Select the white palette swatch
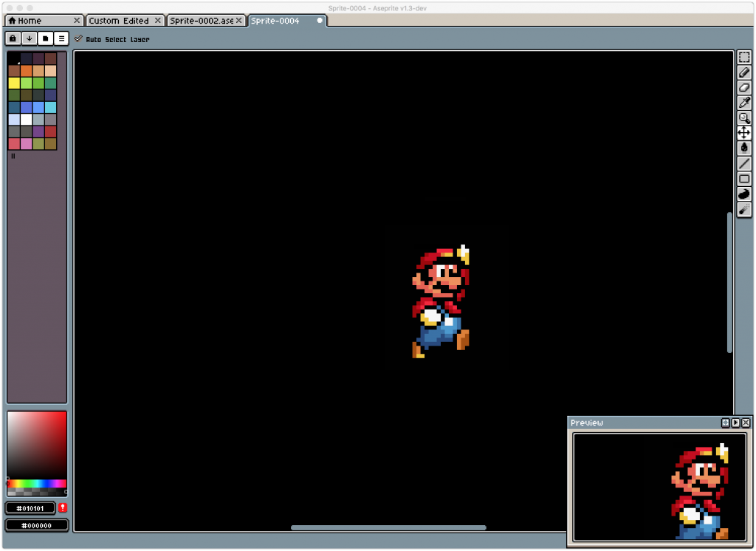 (26, 119)
